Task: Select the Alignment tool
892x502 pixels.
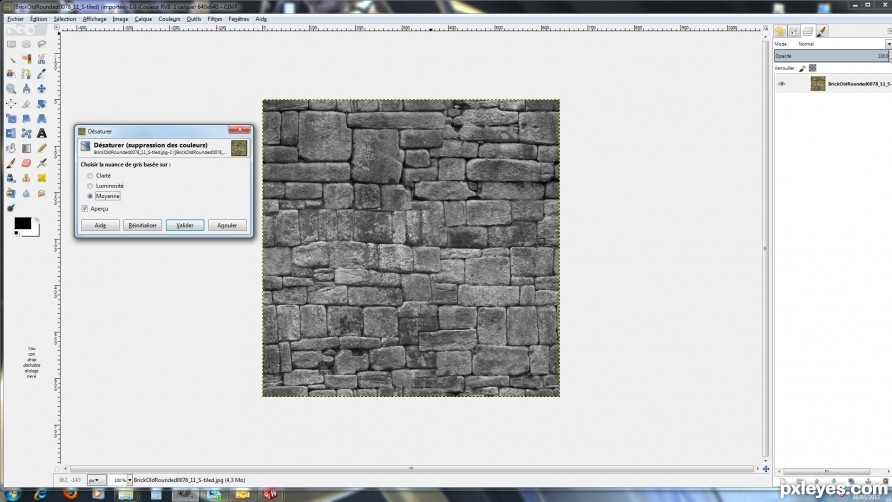Action: point(11,104)
